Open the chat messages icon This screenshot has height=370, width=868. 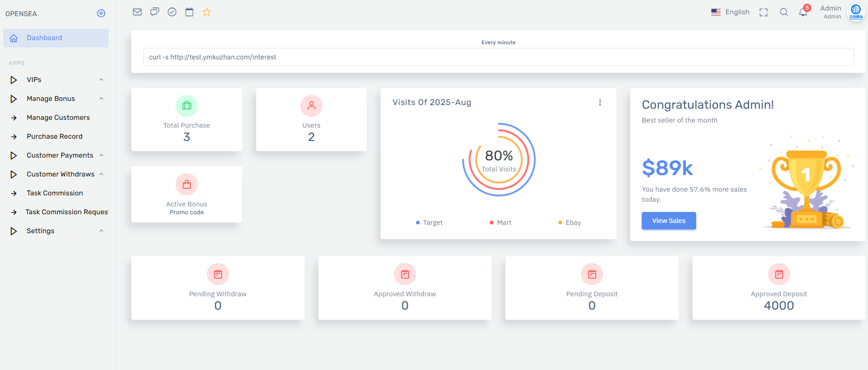(x=155, y=12)
